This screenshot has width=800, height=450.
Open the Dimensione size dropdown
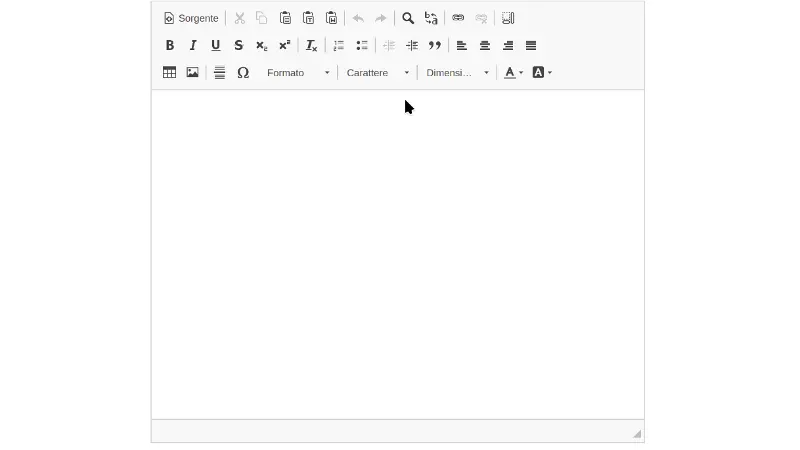tap(457, 72)
